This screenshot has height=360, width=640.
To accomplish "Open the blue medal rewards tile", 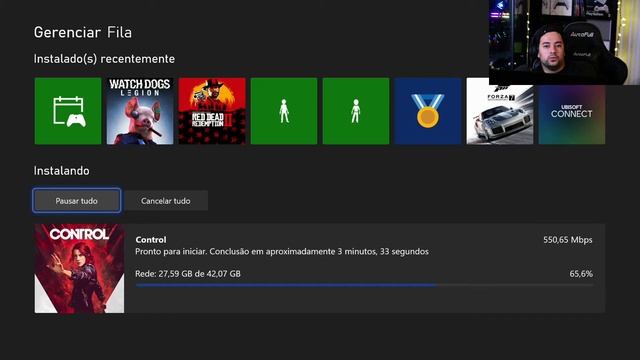I will click(x=428, y=111).
